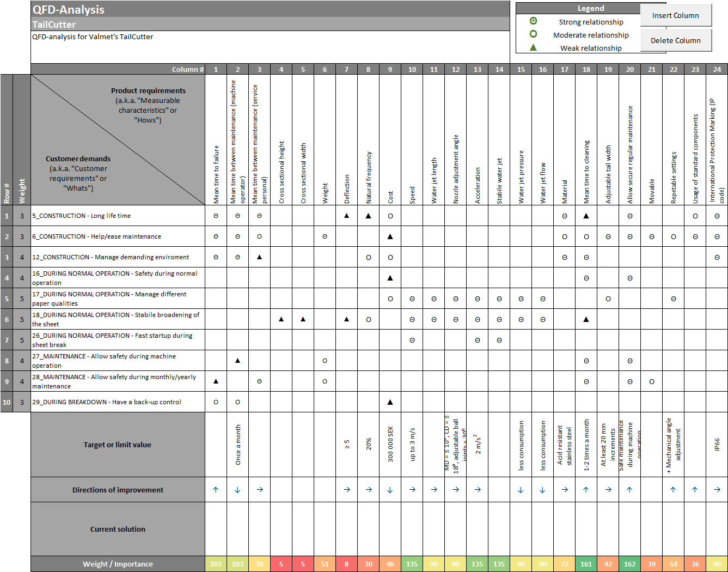728x572 pixels.
Task: Click up arrow for Repetable settings column
Action: coord(673,490)
